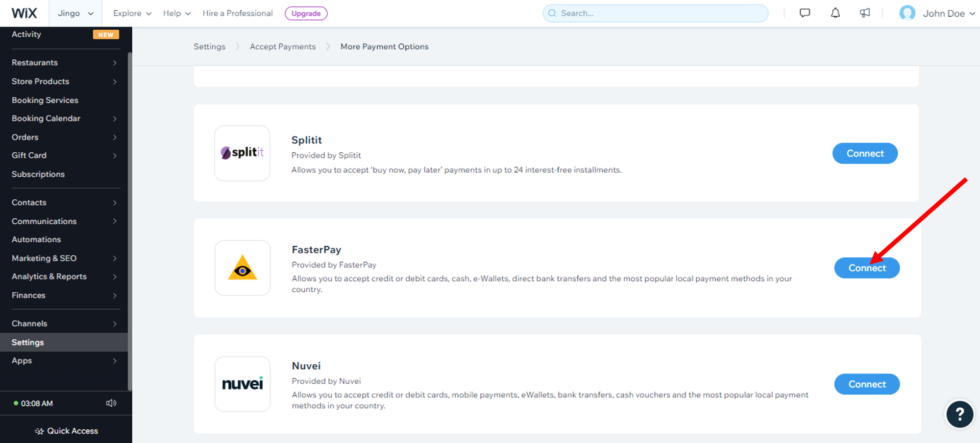
Task: Open Activity in the sidebar
Action: tap(26, 34)
